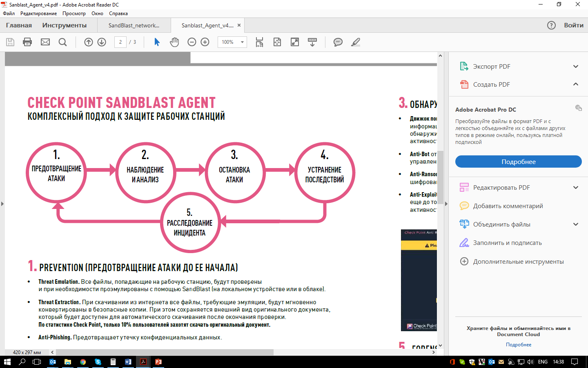This screenshot has width=588, height=368.
Task: Click the blue Подробнее button
Action: [x=519, y=162]
